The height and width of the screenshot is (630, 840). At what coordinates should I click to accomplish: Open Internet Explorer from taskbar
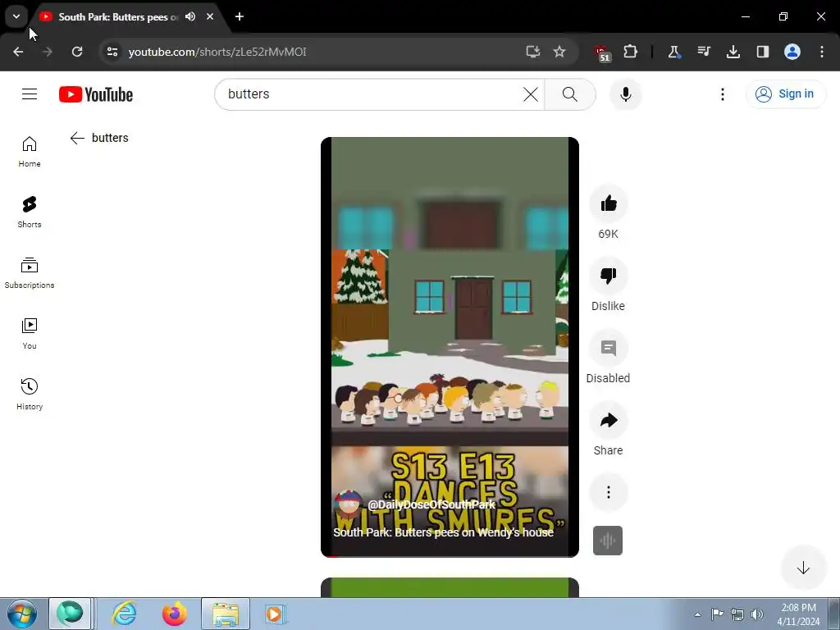point(125,614)
